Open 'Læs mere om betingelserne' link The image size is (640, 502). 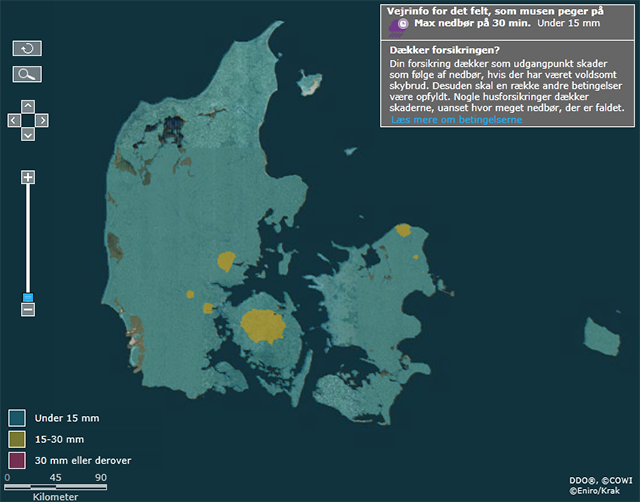[x=456, y=120]
